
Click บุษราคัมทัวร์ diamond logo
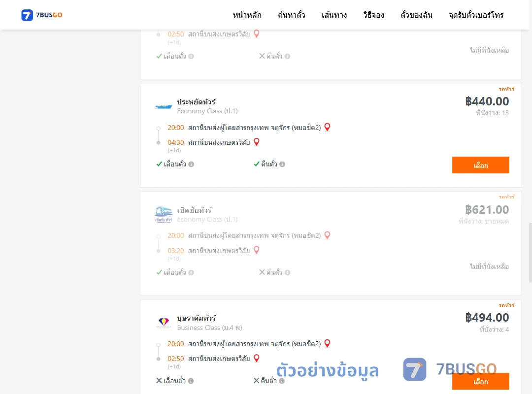point(164,323)
